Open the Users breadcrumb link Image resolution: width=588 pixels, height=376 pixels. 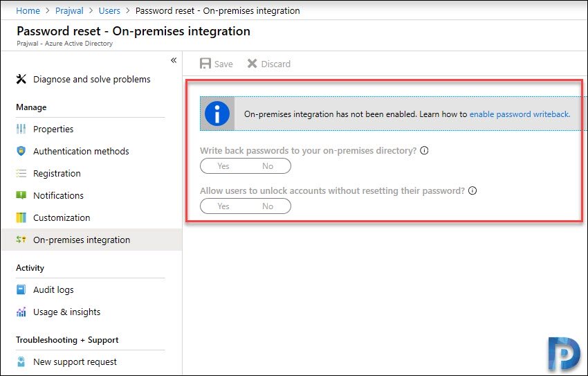[109, 11]
